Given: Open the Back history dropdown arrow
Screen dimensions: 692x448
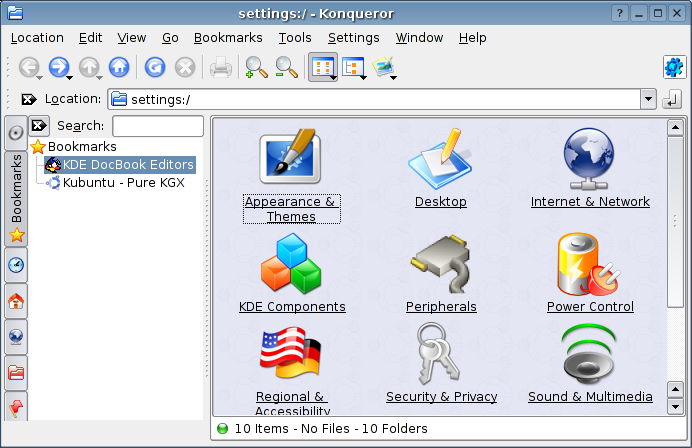Looking at the screenshot, I should pyautogui.click(x=39, y=78).
